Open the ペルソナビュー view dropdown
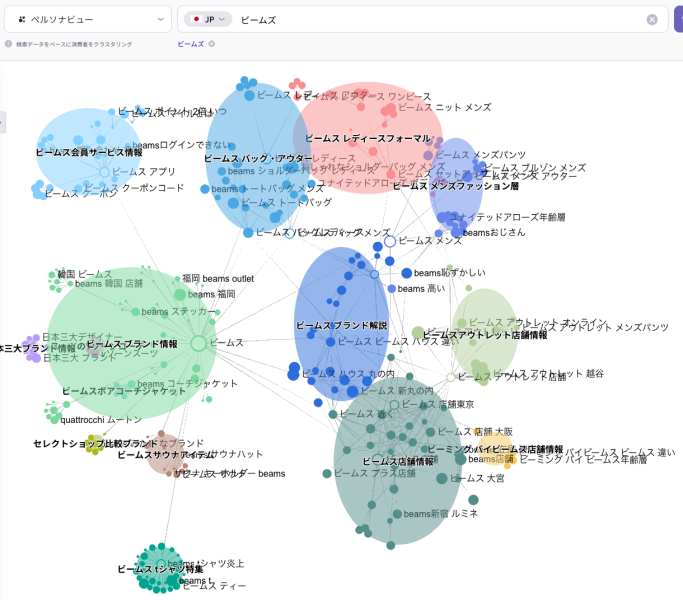The image size is (683, 600). (x=88, y=19)
